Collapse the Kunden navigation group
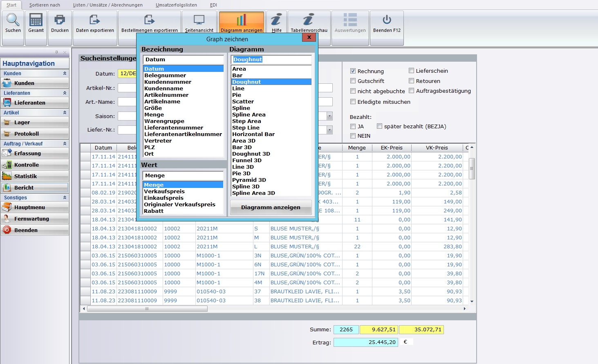Screen dimensions: 598x364 pos(65,74)
